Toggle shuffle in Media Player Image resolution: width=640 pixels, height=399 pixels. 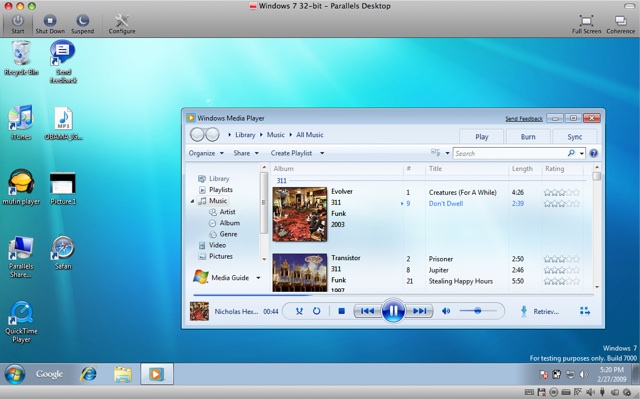pyautogui.click(x=299, y=311)
